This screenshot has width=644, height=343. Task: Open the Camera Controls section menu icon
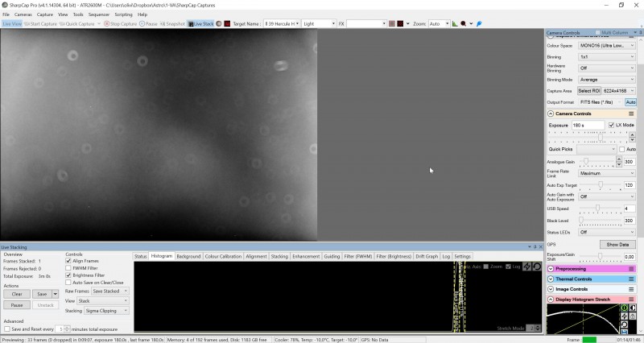(631, 114)
